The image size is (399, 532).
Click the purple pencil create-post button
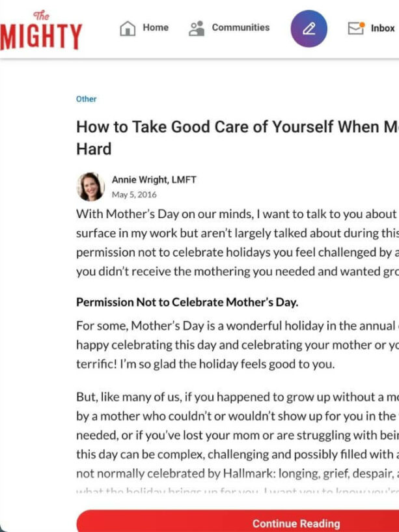(309, 29)
